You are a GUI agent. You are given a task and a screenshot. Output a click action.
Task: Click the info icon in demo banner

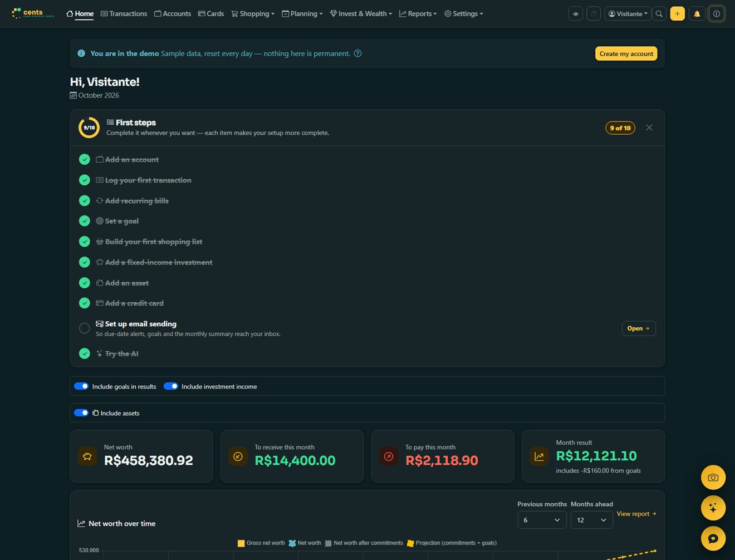[x=81, y=53]
